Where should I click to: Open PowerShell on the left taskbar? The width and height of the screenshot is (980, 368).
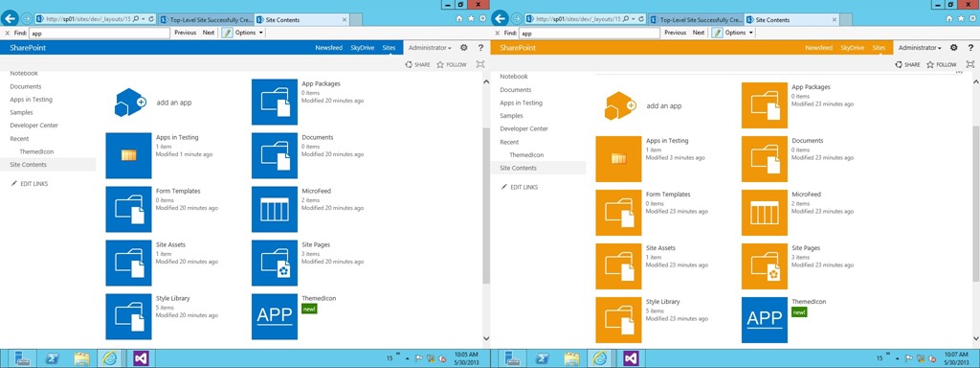pyautogui.click(x=53, y=358)
